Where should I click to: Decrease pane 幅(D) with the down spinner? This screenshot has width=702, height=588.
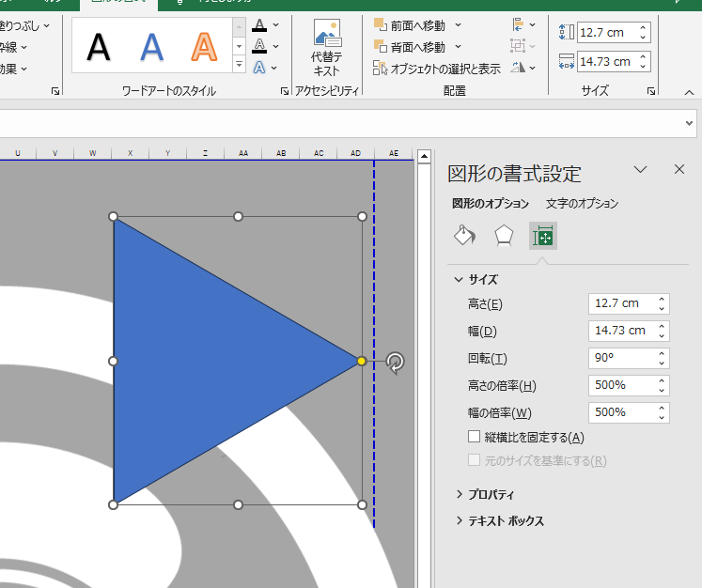(662, 336)
